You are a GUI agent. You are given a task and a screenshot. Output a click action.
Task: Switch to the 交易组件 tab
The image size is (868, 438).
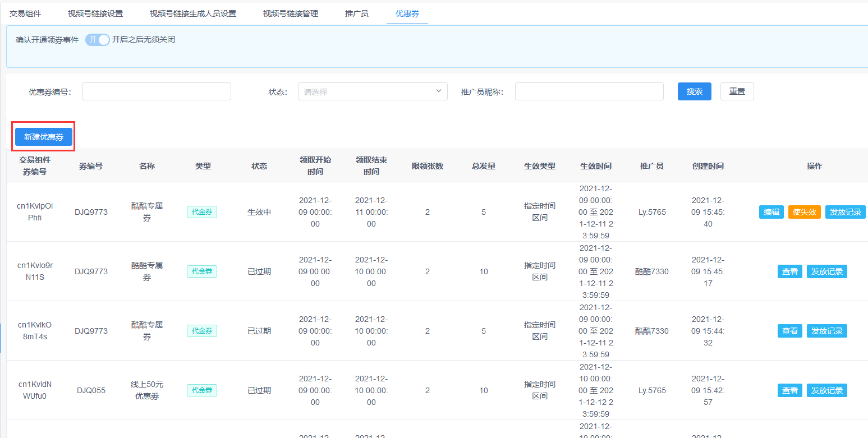[x=25, y=13]
